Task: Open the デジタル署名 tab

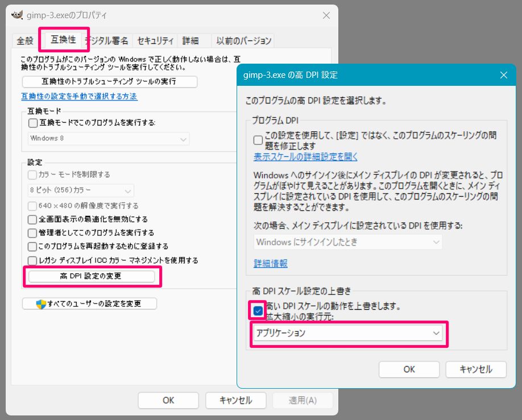Action: (108, 40)
